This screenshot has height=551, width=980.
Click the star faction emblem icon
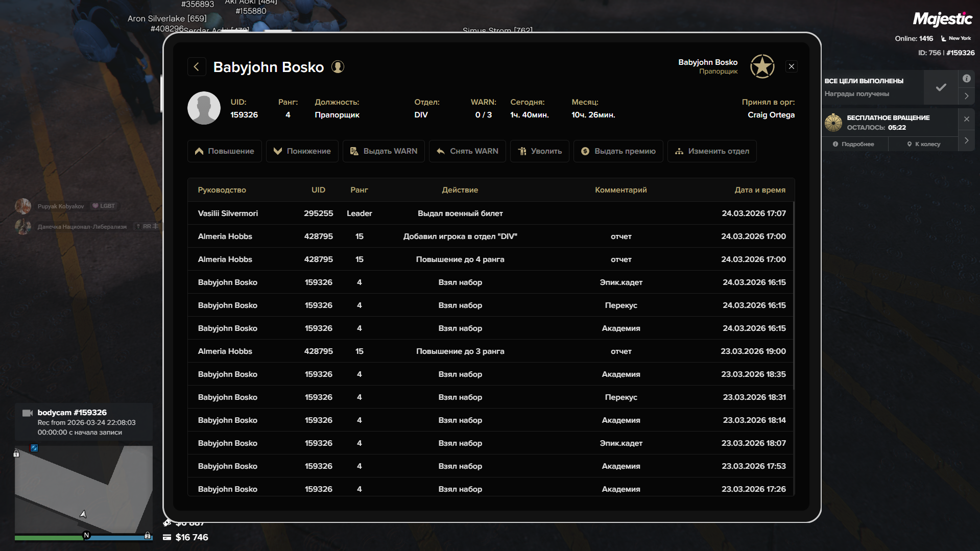click(762, 66)
